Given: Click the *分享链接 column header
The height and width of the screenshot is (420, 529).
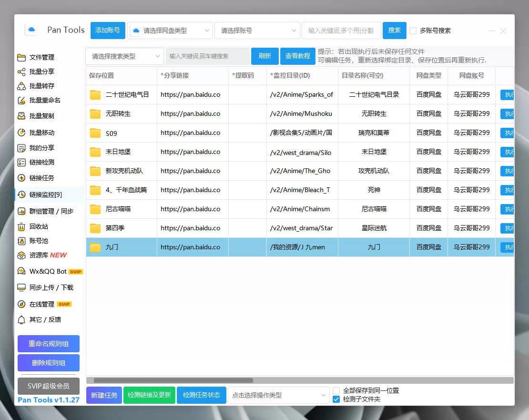Looking at the screenshot, I should pyautogui.click(x=193, y=76).
